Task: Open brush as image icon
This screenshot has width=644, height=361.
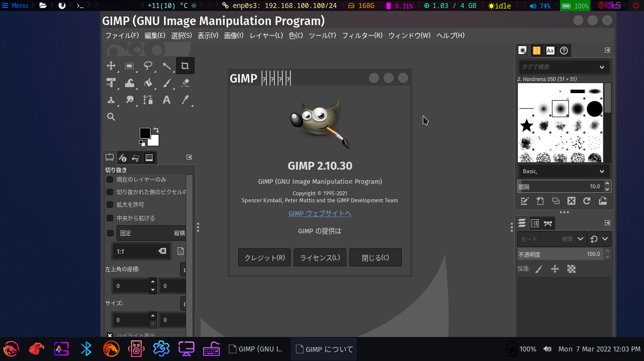Action: click(x=602, y=201)
